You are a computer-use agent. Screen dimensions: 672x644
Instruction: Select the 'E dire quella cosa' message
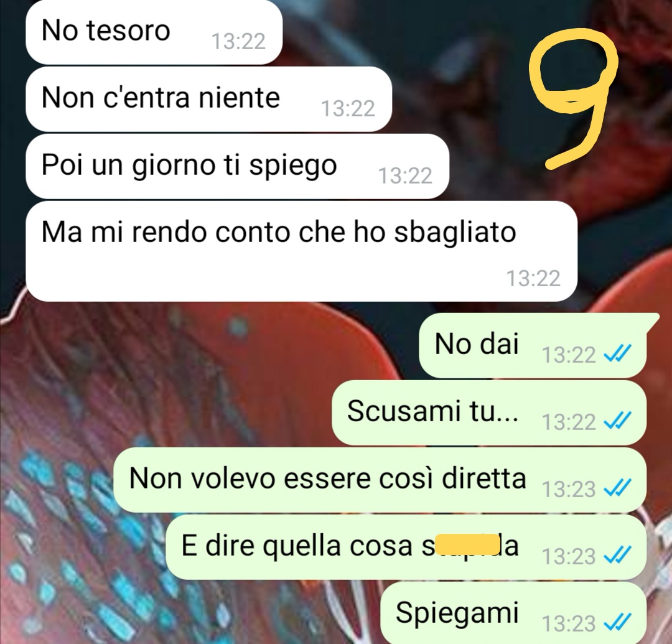(x=406, y=547)
